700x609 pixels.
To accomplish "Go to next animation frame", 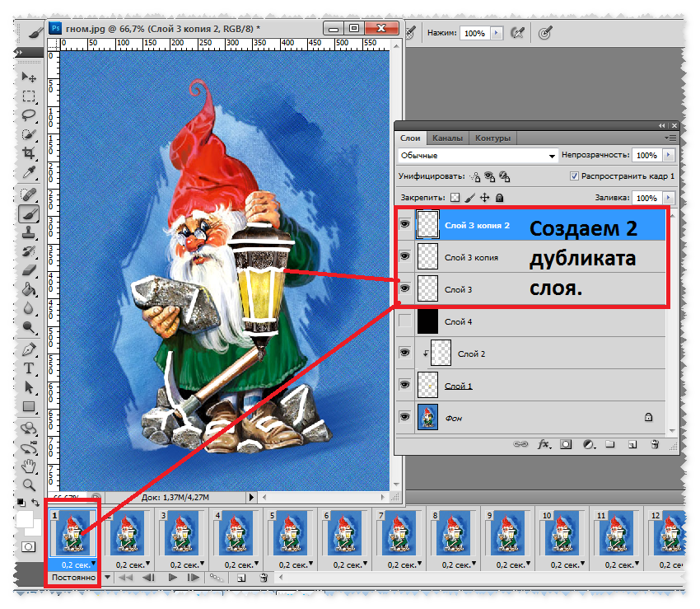I will (x=194, y=578).
